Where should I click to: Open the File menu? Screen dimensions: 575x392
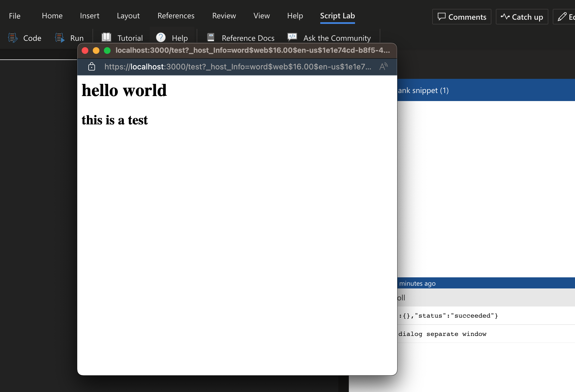tap(14, 16)
